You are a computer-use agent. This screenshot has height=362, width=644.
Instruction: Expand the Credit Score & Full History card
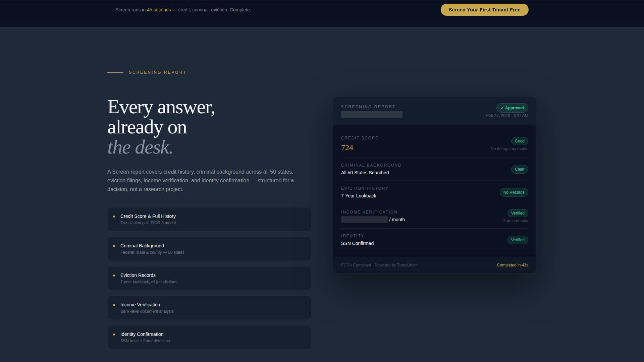[x=209, y=219]
